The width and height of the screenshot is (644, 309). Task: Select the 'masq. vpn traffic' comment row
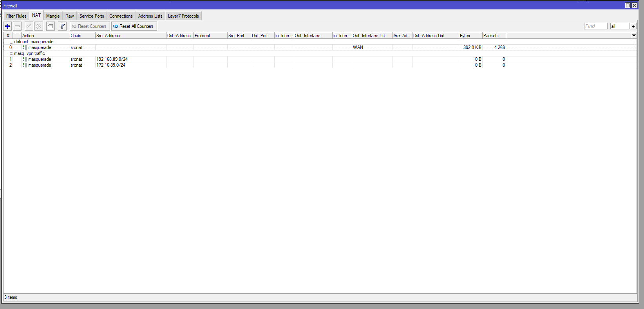(320, 53)
